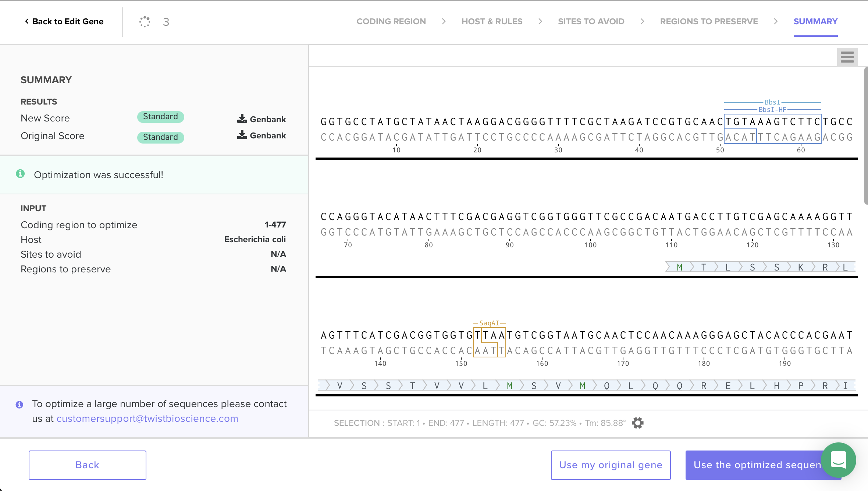This screenshot has width=868, height=491.
Task: Download Genbank file for Original Score
Action: pos(262,135)
